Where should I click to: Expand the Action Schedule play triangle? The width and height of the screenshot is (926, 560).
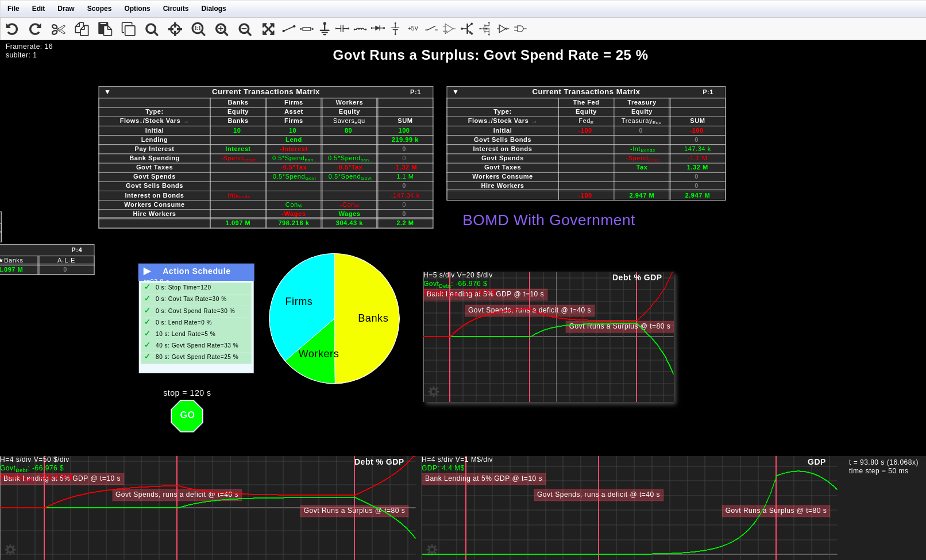(x=147, y=271)
